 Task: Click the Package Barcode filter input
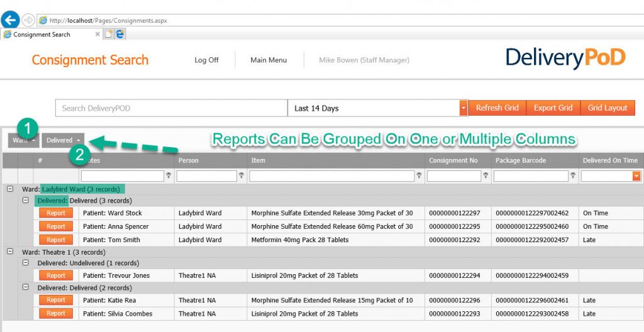click(x=531, y=176)
